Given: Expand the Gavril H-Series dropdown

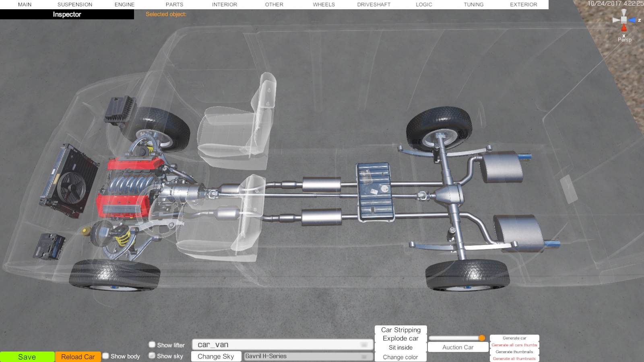Looking at the screenshot, I should click(x=308, y=356).
